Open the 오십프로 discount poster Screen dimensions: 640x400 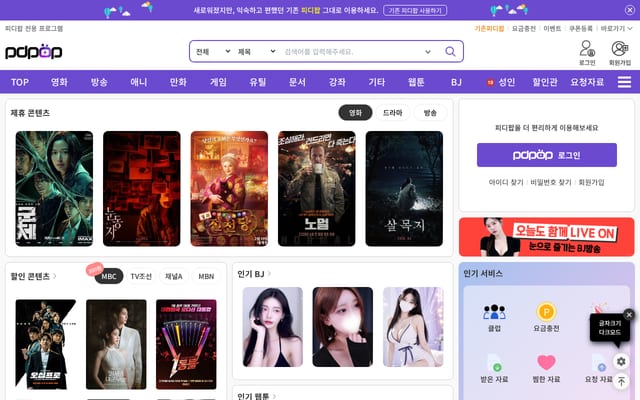[x=46, y=344]
